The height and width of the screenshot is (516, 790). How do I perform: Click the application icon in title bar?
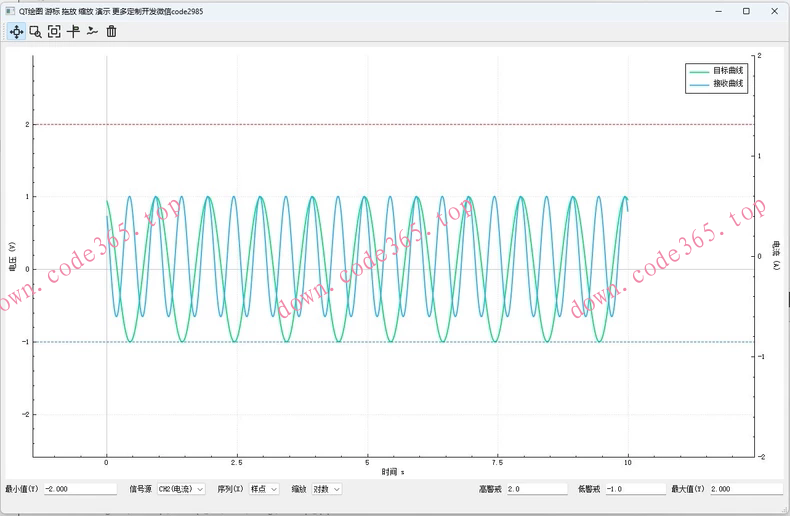coord(9,10)
